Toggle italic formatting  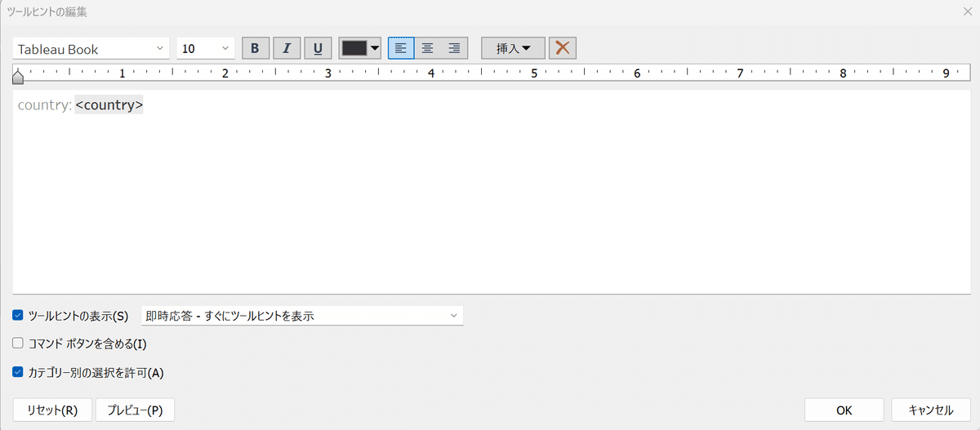pos(286,48)
